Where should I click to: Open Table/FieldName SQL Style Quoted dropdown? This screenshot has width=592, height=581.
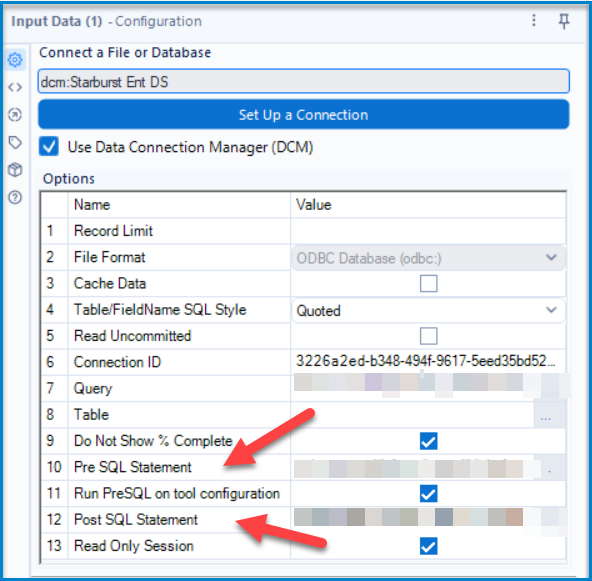tap(429, 310)
